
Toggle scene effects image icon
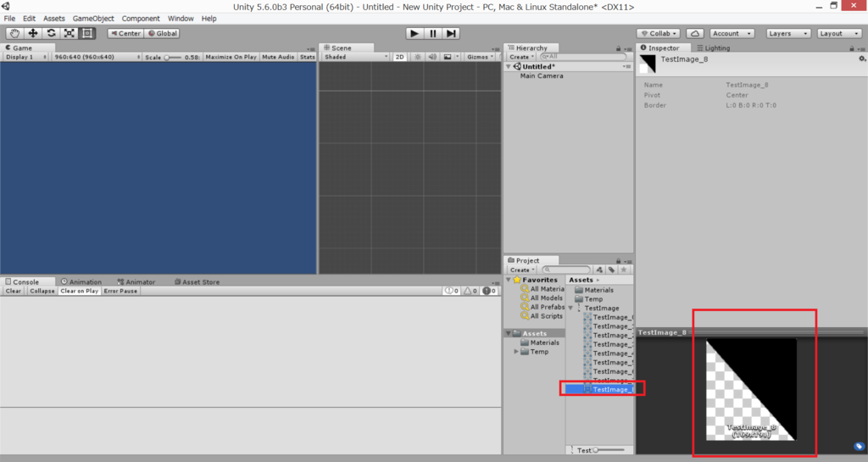pyautogui.click(x=448, y=57)
